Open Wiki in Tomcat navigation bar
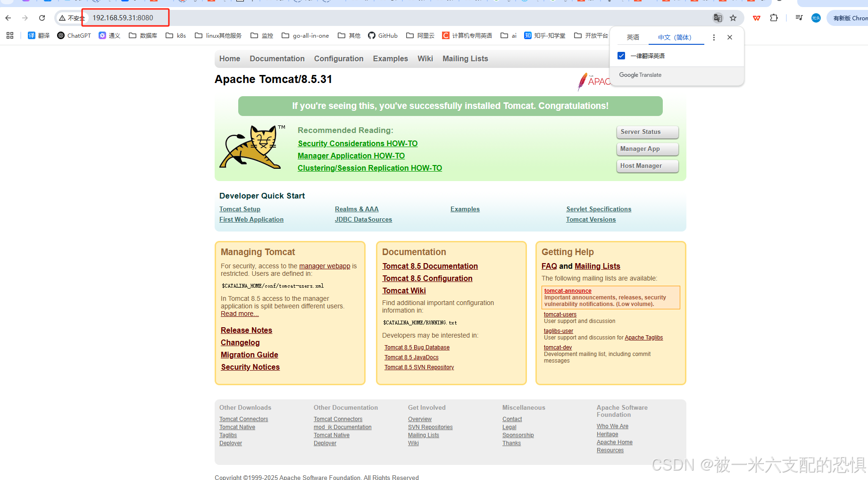Viewport: 868px width, 480px height. (x=425, y=58)
